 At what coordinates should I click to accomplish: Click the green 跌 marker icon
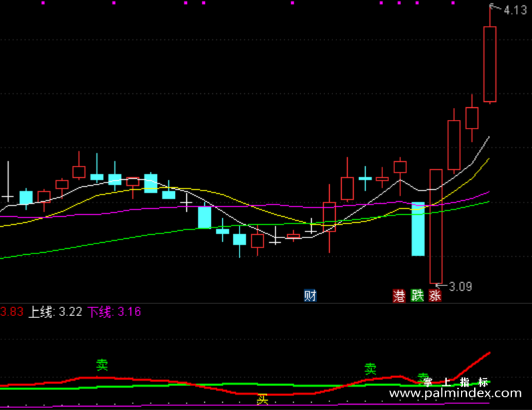coord(418,296)
